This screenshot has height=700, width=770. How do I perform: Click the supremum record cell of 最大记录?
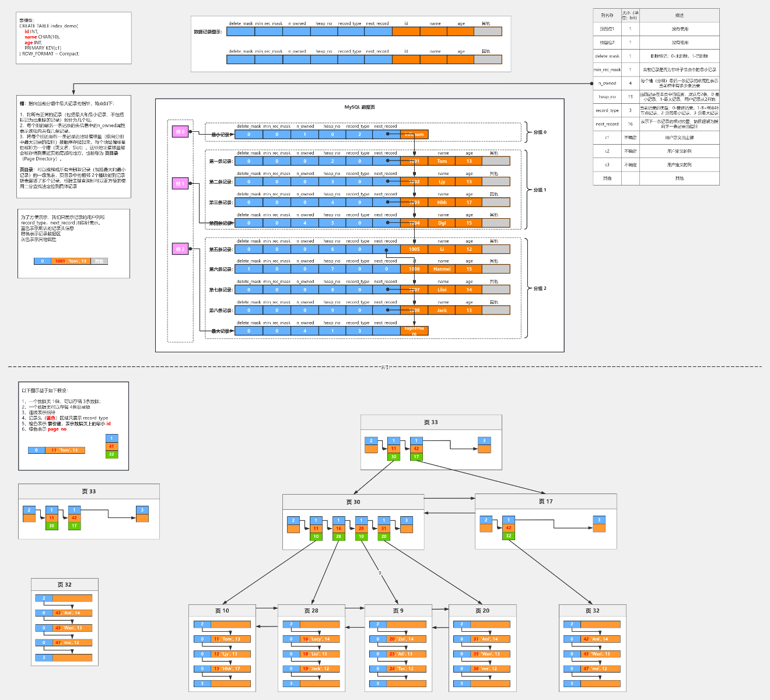(x=413, y=331)
